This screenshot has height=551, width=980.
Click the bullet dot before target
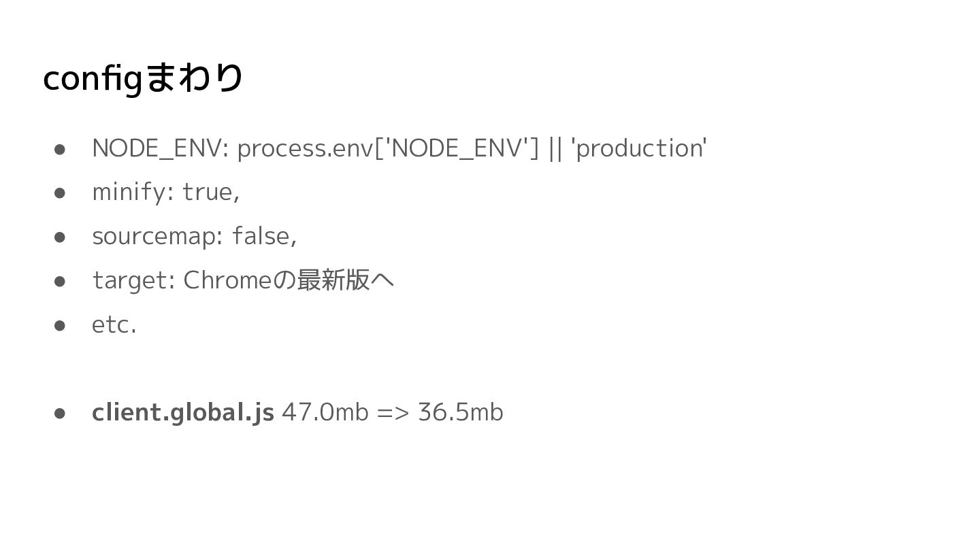tap(59, 281)
